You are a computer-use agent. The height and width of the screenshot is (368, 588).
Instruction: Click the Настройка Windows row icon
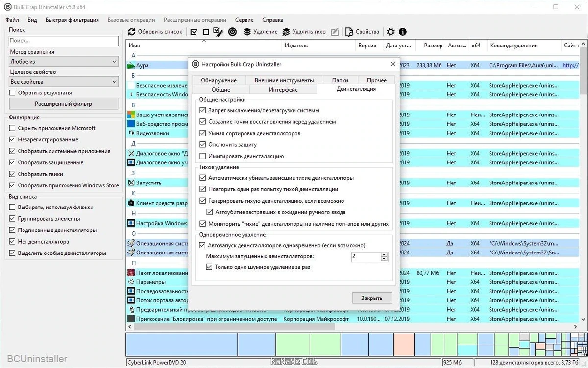click(131, 223)
